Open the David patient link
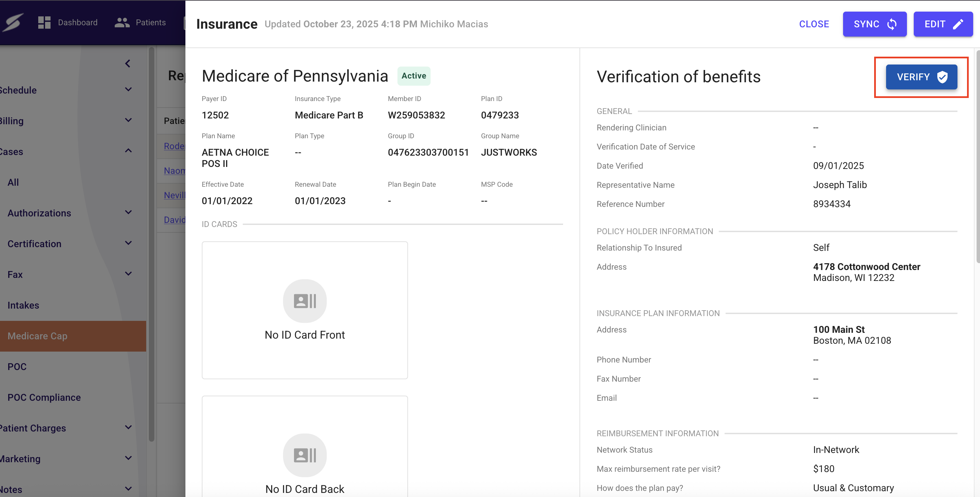The width and height of the screenshot is (980, 497). 174,220
